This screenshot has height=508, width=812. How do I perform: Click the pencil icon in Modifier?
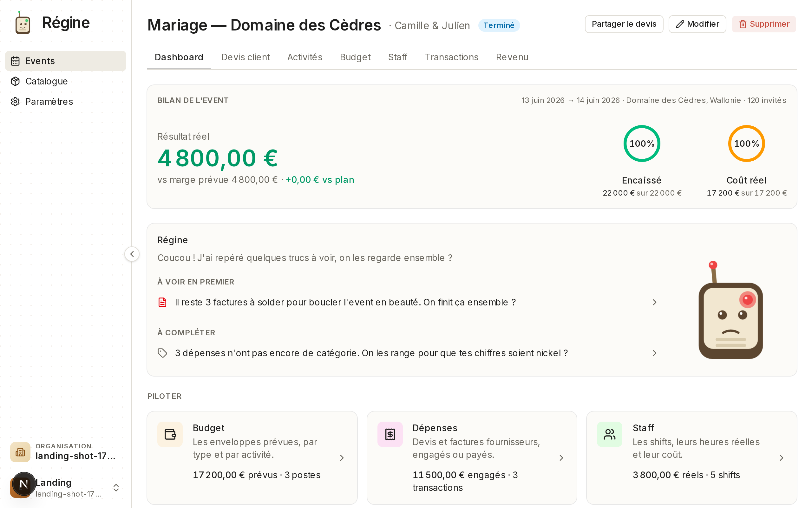pyautogui.click(x=680, y=24)
